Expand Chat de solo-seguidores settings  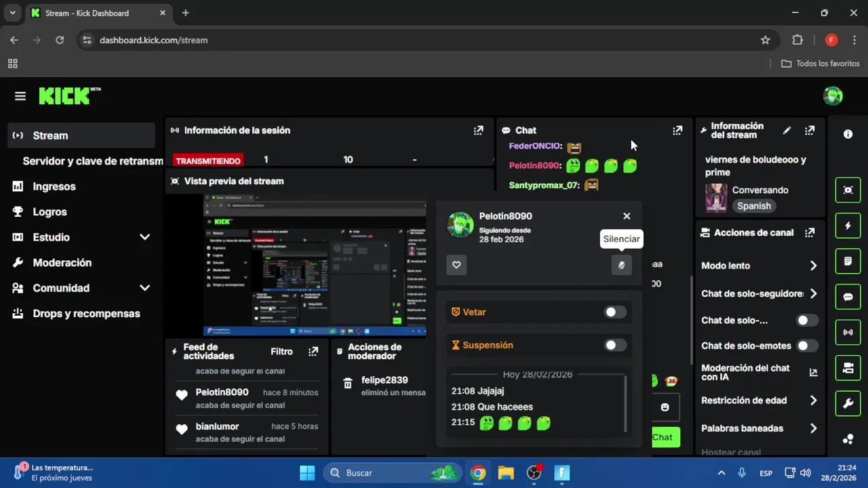[x=813, y=293]
